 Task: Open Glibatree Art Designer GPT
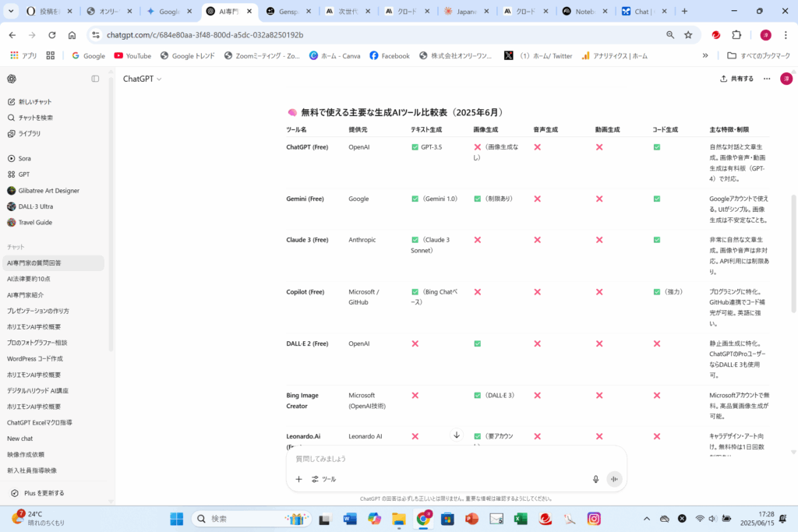[x=44, y=191]
